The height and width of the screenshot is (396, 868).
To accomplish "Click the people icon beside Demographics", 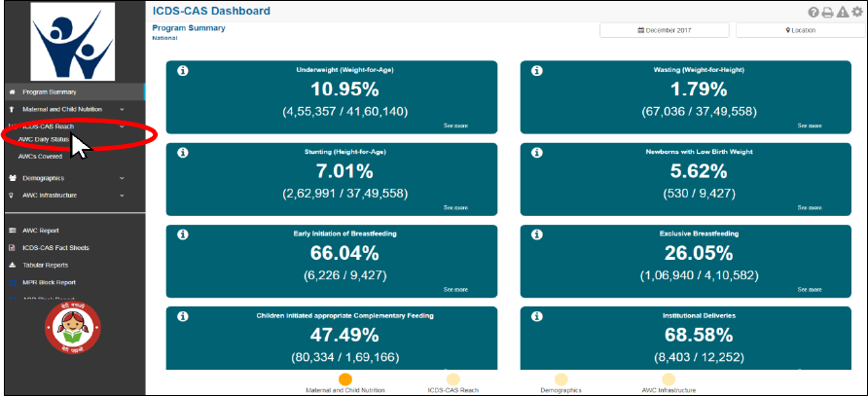I will pyautogui.click(x=13, y=178).
